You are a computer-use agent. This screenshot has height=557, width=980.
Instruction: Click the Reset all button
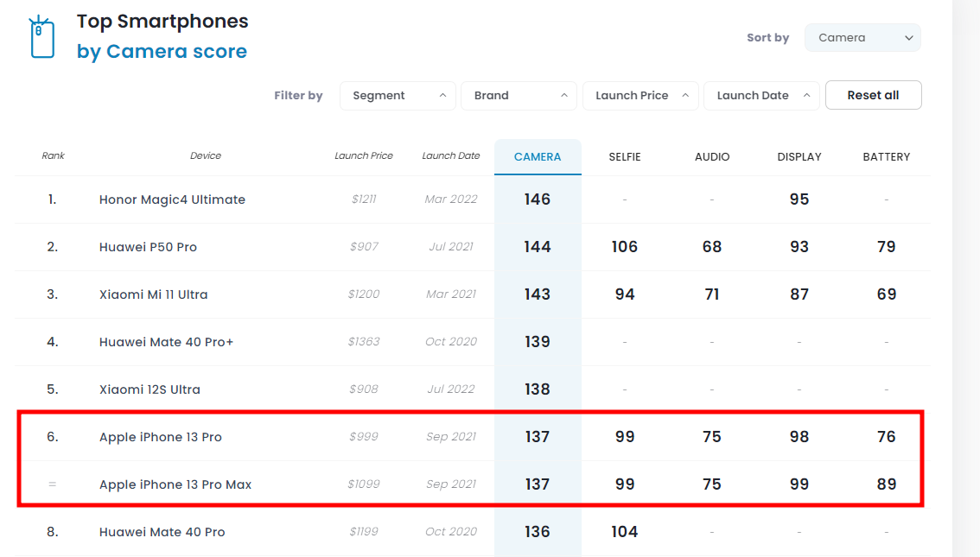tap(873, 95)
